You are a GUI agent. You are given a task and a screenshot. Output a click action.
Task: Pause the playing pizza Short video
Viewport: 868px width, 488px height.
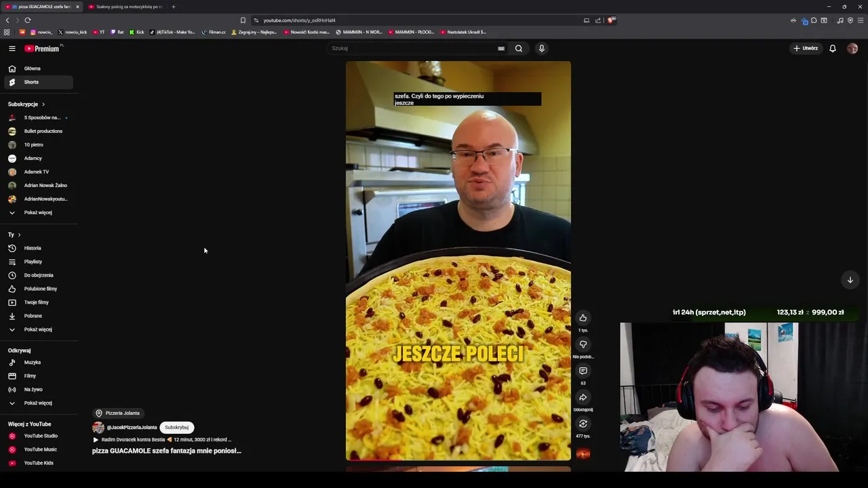tap(458, 261)
